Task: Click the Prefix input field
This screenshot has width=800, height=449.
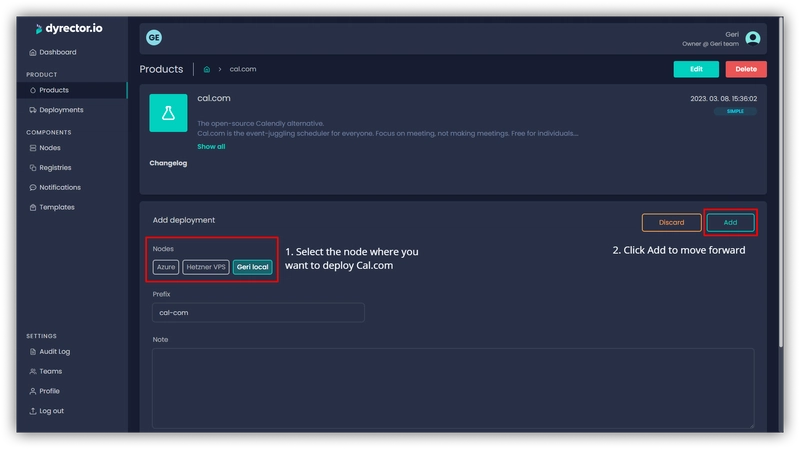Action: [258, 312]
